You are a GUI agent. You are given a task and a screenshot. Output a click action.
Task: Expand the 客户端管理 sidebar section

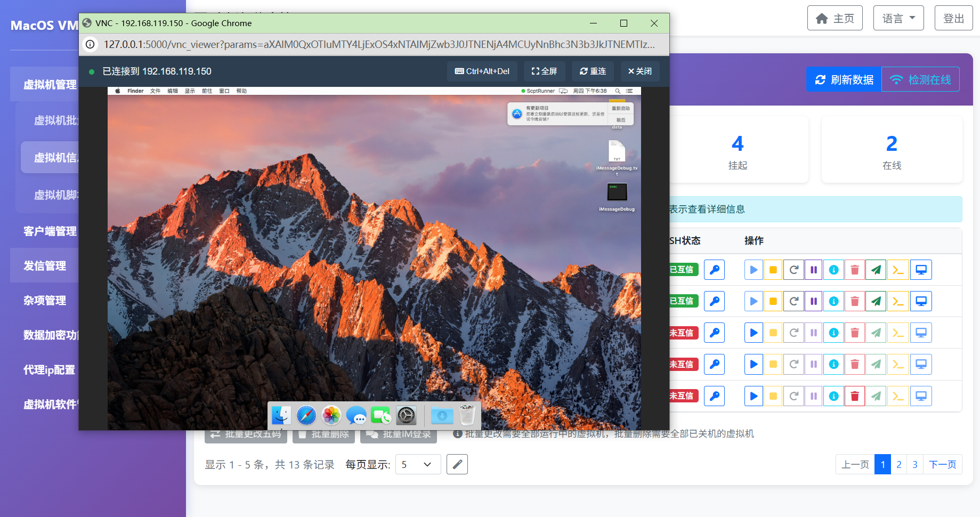tap(50, 231)
